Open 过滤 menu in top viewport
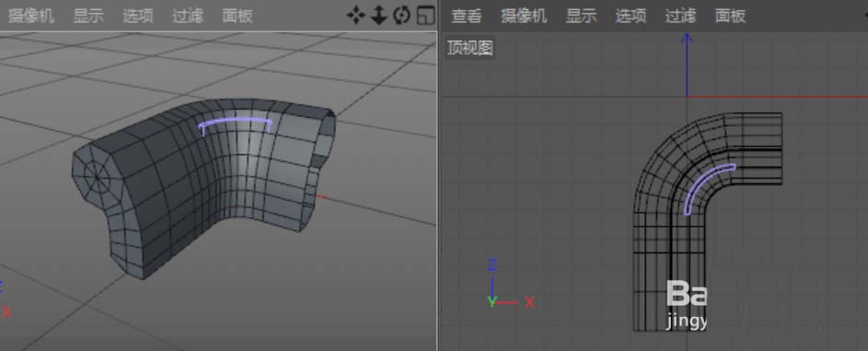868x351 pixels. tap(681, 16)
